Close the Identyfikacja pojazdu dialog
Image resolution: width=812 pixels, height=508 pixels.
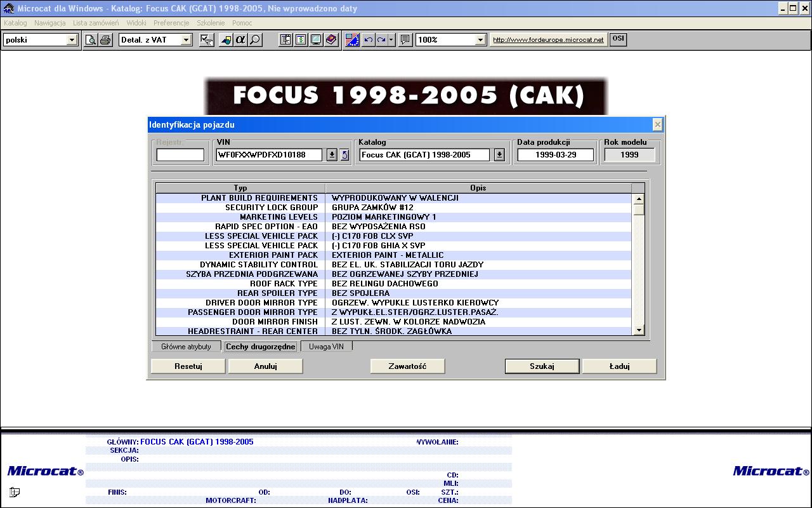(657, 124)
